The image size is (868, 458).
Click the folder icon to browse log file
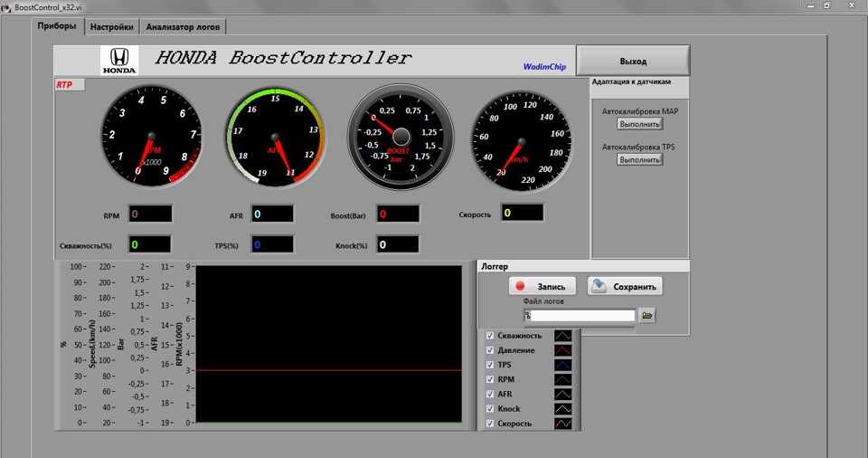(x=646, y=316)
